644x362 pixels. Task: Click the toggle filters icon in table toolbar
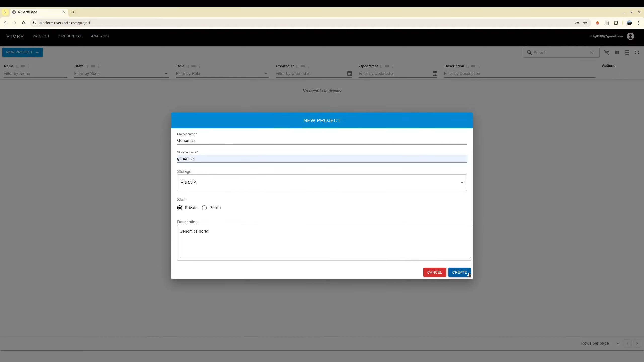(607, 53)
